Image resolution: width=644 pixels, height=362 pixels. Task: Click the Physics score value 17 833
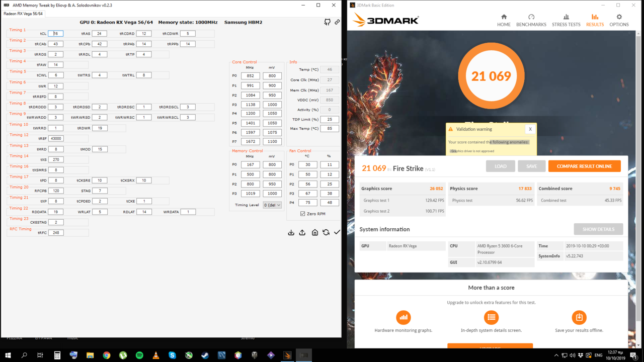tap(525, 189)
